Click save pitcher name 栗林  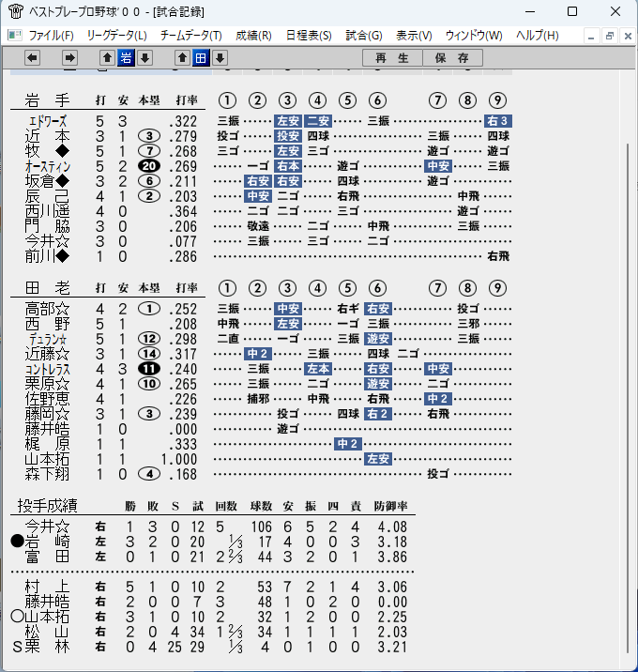click(x=47, y=647)
